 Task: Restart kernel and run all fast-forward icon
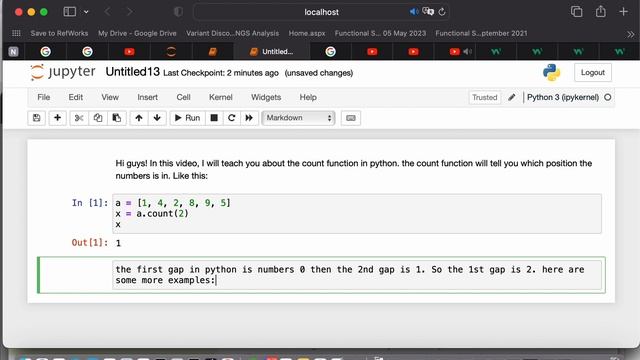click(x=249, y=118)
